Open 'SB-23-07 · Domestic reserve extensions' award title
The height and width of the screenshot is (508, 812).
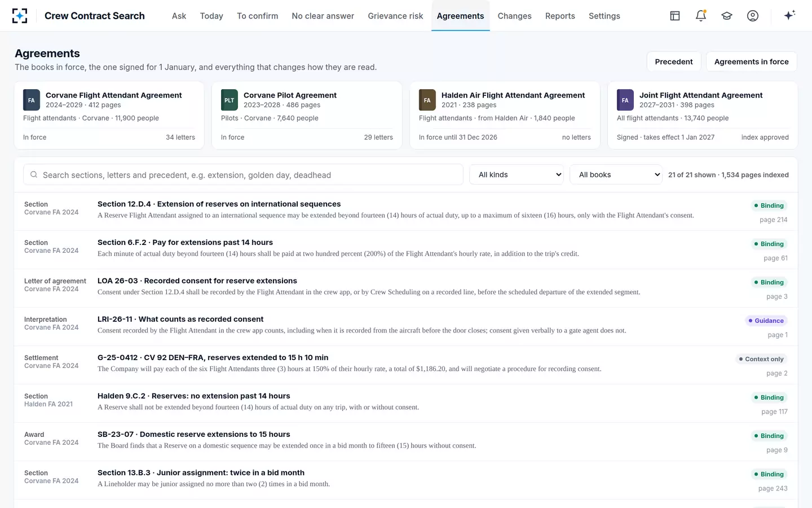[x=194, y=435]
